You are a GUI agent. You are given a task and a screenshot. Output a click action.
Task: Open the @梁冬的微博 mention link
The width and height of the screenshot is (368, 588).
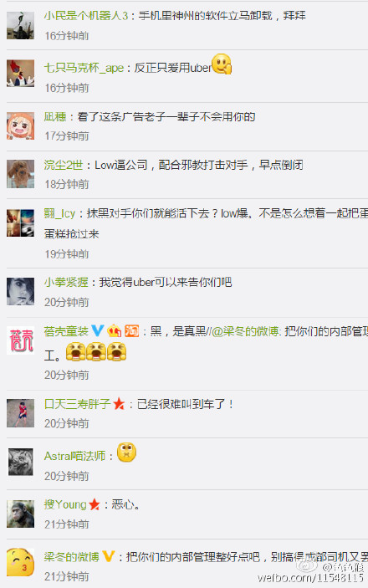tap(247, 331)
